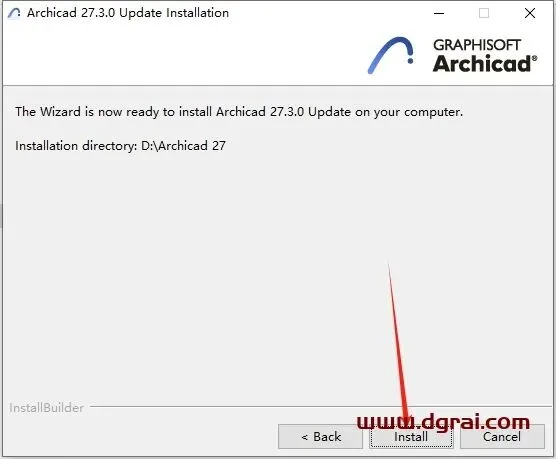Click the registered trademark symbol by Archicad
This screenshot has width=556, height=459.
[534, 58]
